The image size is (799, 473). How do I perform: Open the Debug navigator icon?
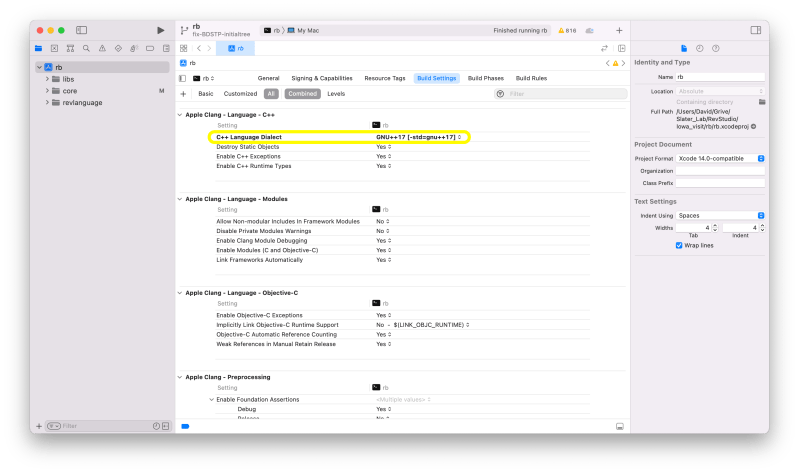(134, 48)
